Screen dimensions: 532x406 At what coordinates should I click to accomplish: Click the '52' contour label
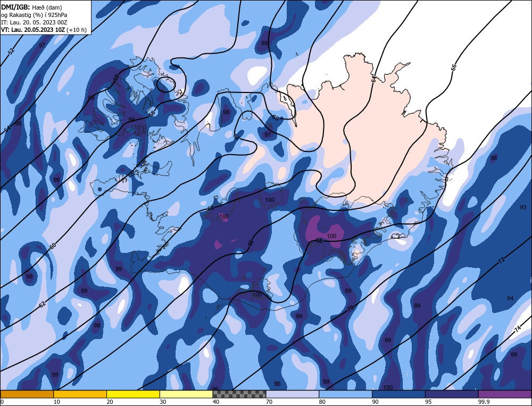pyautogui.click(x=12, y=52)
